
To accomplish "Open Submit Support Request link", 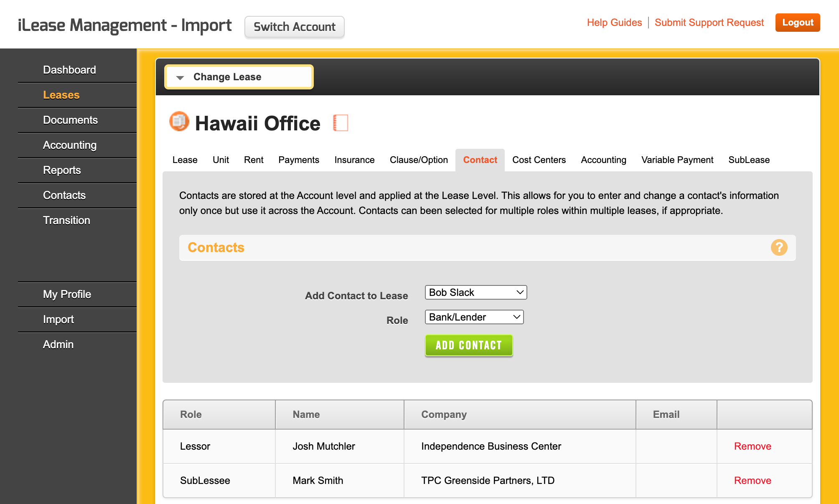I will point(709,23).
